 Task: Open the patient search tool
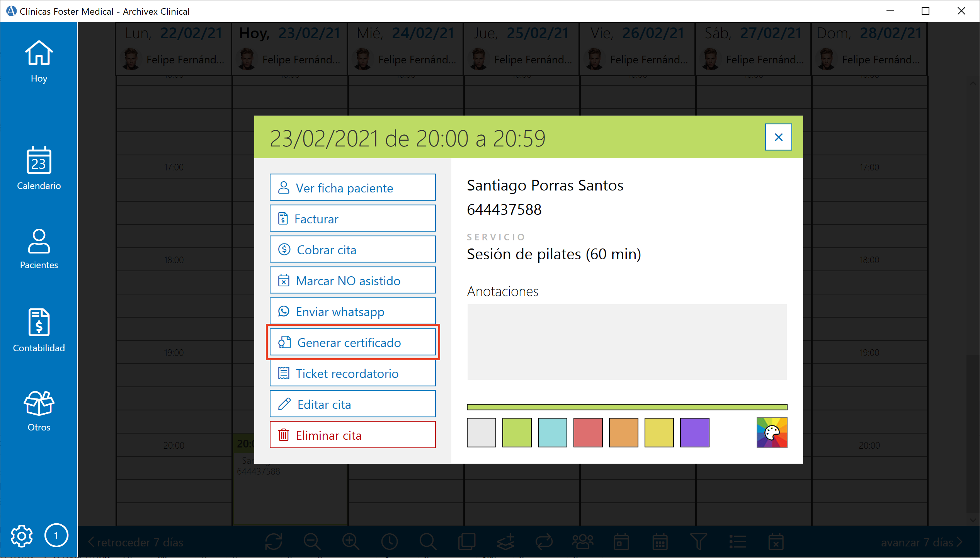coord(428,542)
